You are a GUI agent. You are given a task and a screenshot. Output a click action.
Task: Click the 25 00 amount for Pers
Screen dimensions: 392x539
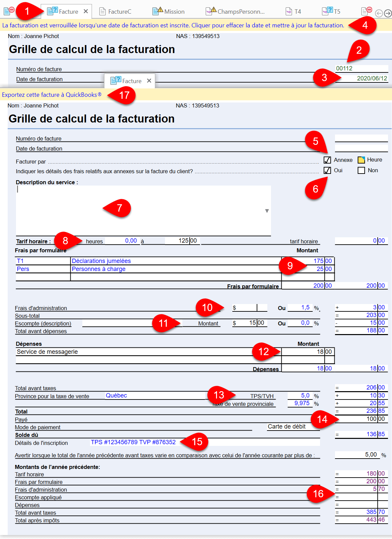[x=308, y=269]
